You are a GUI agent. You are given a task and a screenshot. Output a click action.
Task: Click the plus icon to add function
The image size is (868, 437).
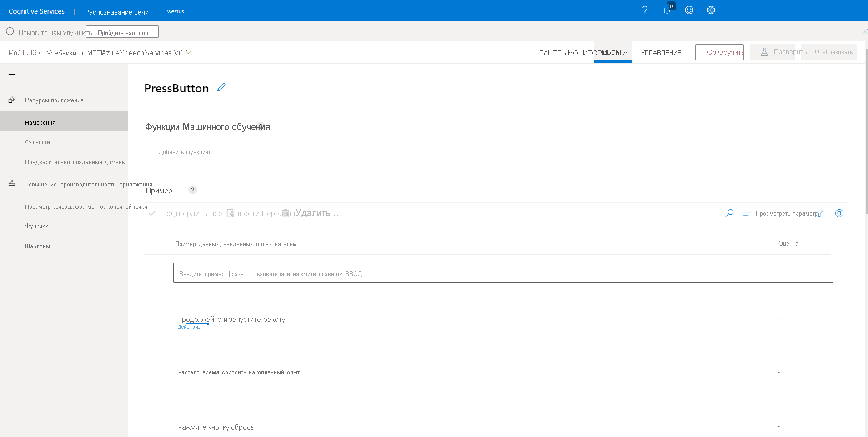pos(151,152)
